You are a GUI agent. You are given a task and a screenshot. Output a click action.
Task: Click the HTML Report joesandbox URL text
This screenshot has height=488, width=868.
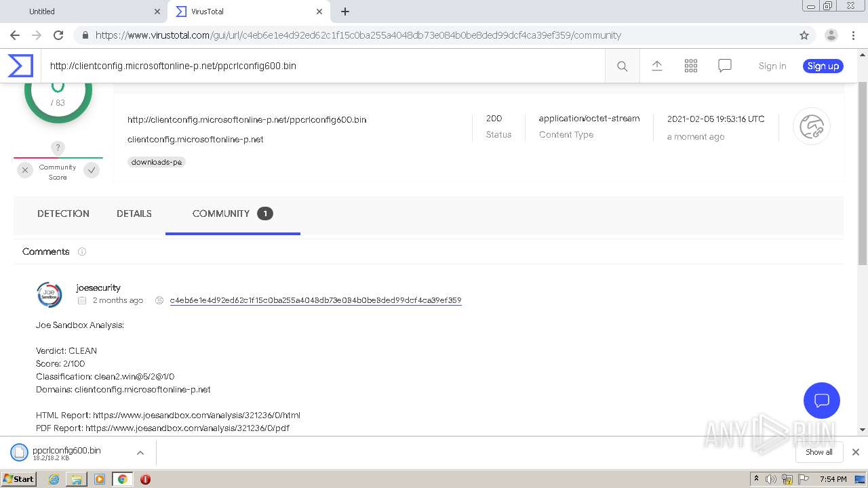pyautogui.click(x=196, y=415)
